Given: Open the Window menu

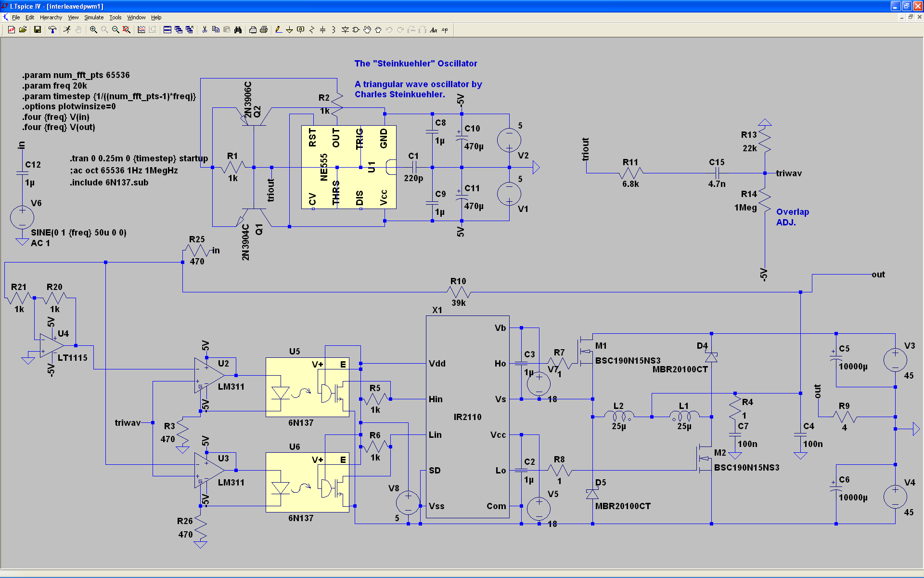Looking at the screenshot, I should tap(136, 17).
